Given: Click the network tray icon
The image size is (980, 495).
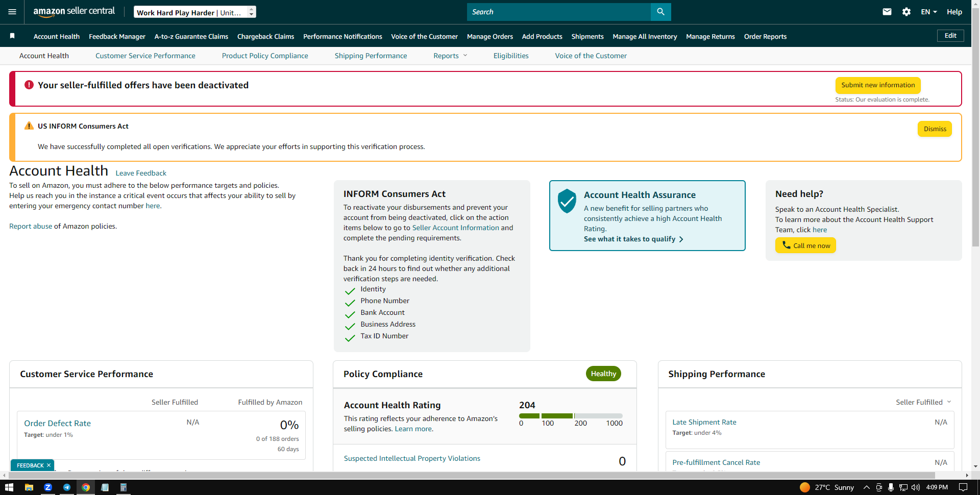Looking at the screenshot, I should click(x=903, y=487).
